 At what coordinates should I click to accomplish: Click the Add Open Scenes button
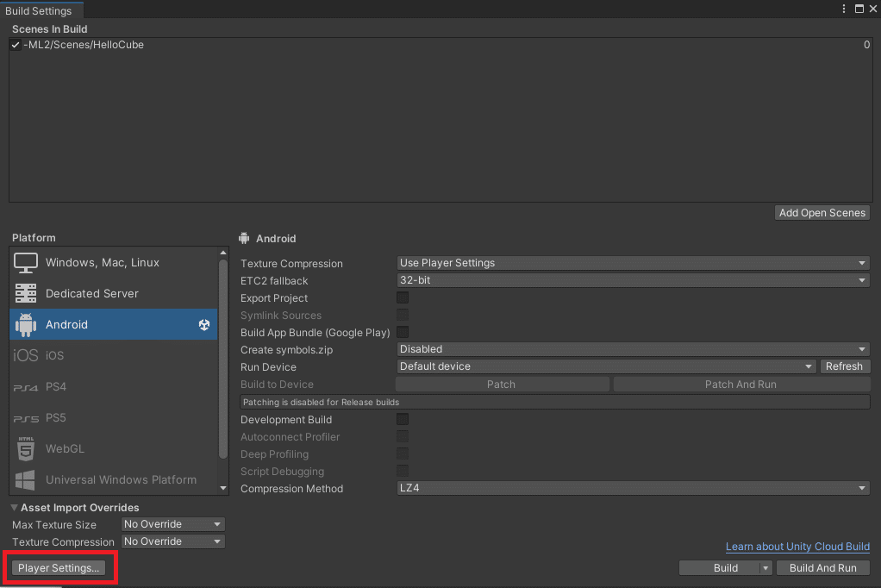tap(822, 212)
